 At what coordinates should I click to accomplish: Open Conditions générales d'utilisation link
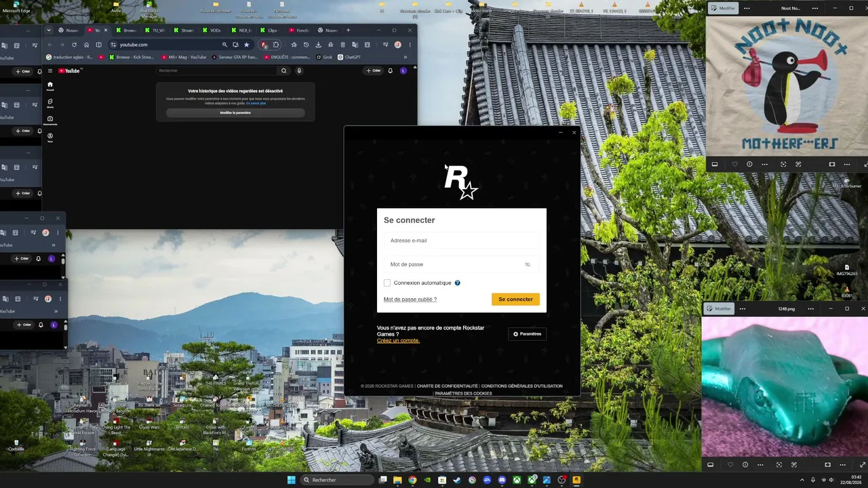522,386
